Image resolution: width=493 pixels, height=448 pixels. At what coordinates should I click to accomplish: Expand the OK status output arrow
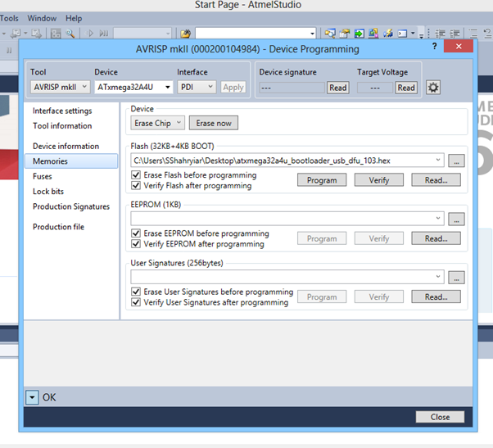pos(32,397)
